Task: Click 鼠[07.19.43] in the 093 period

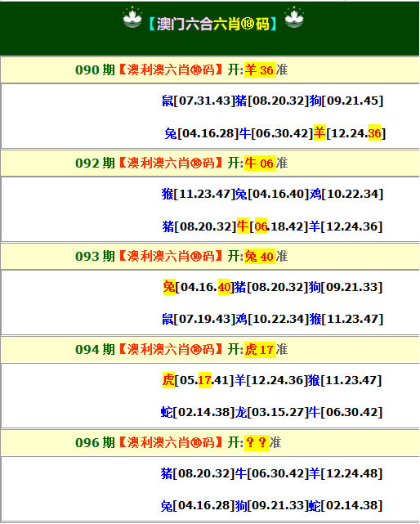Action: tap(199, 319)
